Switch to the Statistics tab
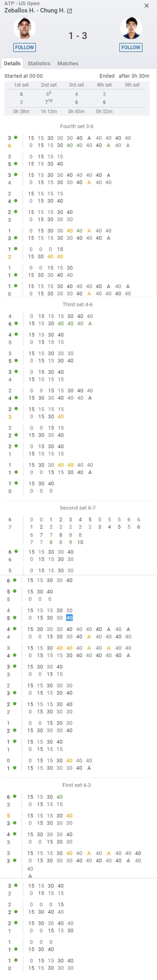Viewport: 157px width, 980px height. [x=39, y=63]
